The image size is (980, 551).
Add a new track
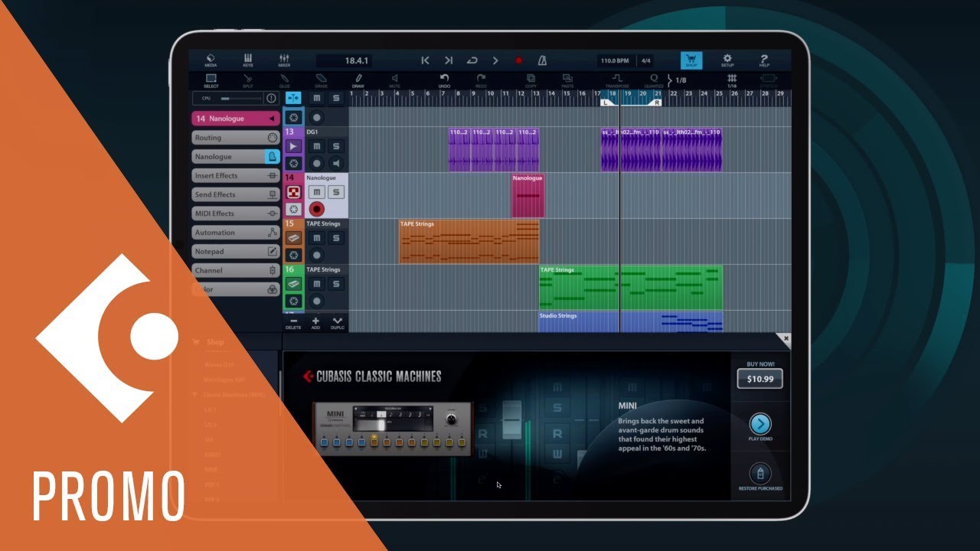tap(315, 323)
